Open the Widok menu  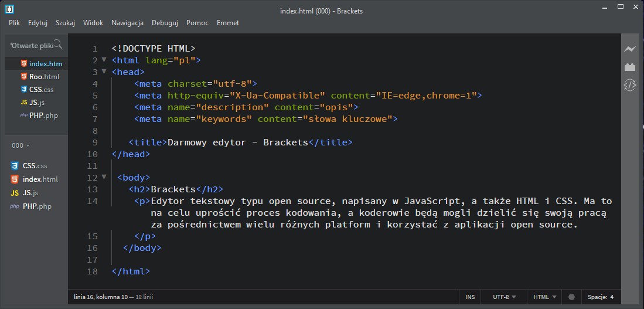(93, 23)
